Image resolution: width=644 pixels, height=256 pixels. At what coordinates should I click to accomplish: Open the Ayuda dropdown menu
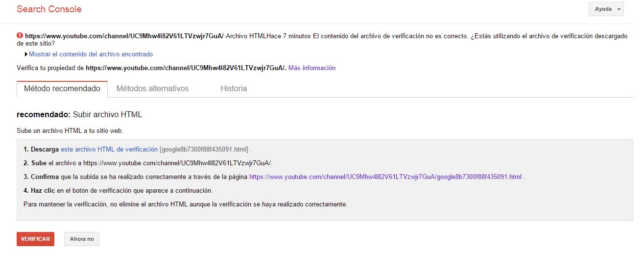pos(607,9)
